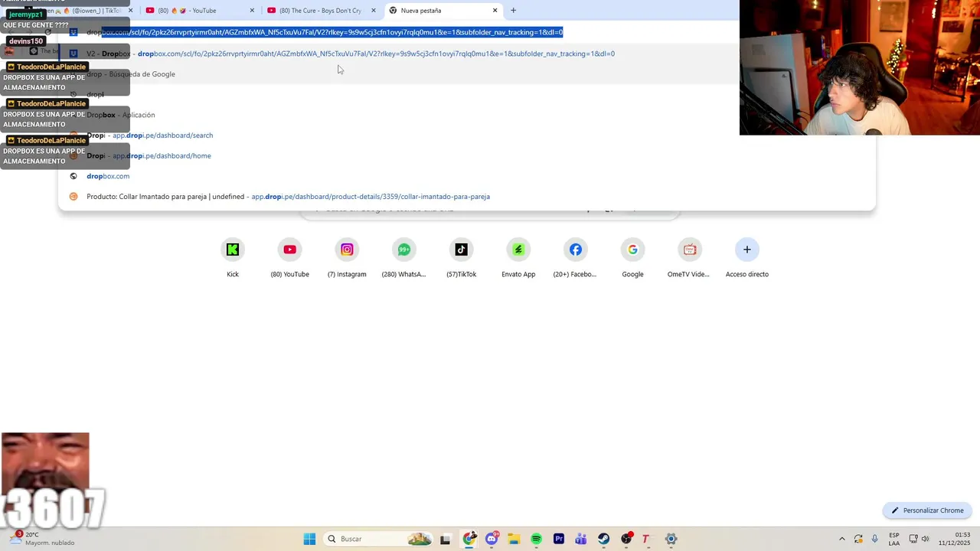
Task: Select app.dropi.pe/dashboard/search suggestion
Action: [467, 135]
